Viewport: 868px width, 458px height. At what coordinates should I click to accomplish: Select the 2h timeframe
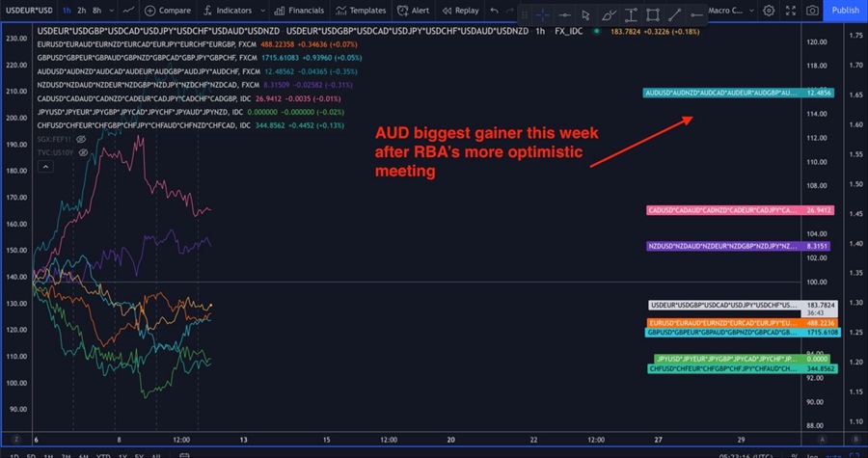(81, 11)
